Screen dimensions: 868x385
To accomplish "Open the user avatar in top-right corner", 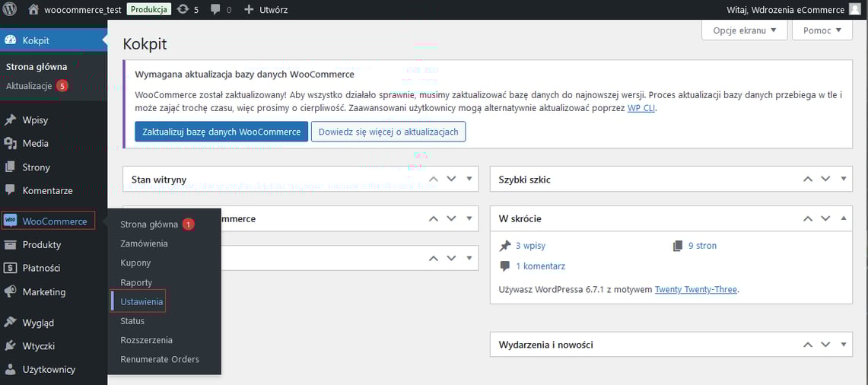I will coord(854,9).
